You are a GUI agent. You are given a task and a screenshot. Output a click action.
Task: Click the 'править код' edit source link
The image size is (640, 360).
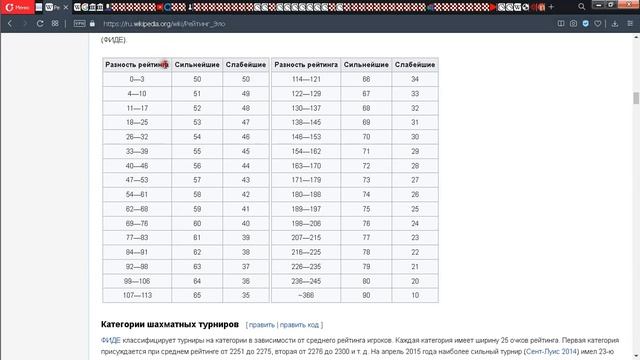pyautogui.click(x=299, y=325)
